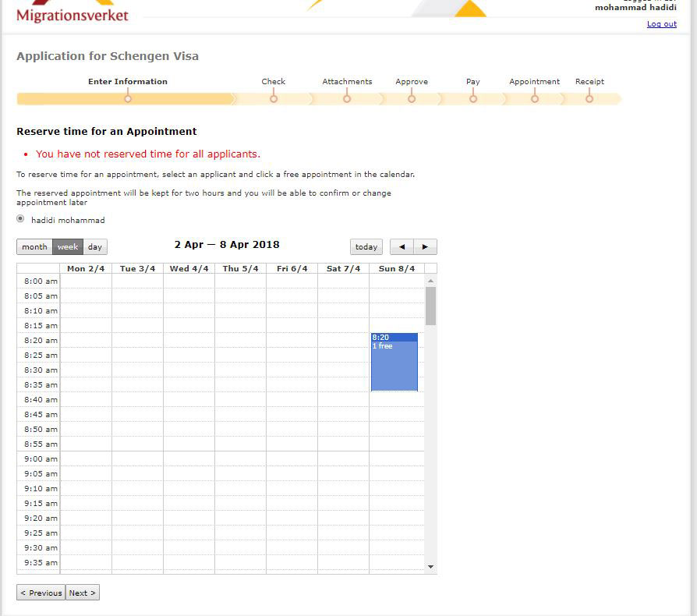The width and height of the screenshot is (697, 616).
Task: Go to next week with right arrow
Action: pyautogui.click(x=425, y=247)
